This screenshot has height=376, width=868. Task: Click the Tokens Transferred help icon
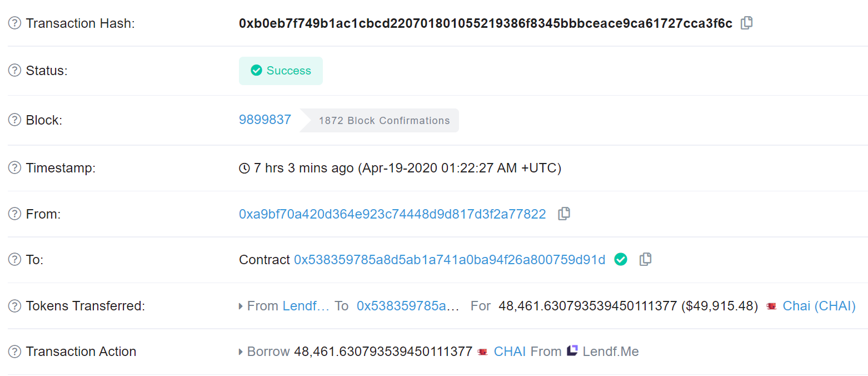(x=14, y=305)
